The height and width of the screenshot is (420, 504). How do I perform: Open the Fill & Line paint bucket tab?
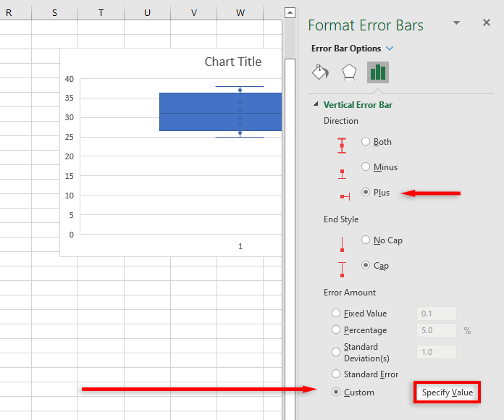click(321, 72)
